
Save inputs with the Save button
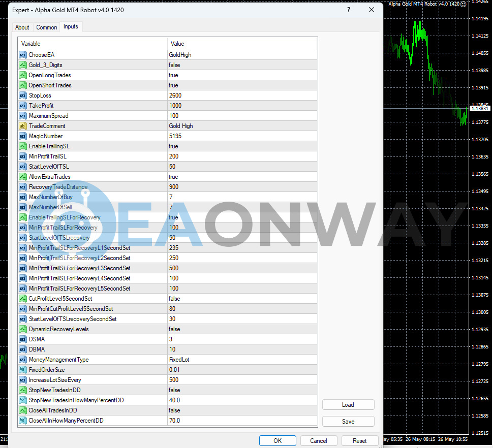pyautogui.click(x=348, y=421)
